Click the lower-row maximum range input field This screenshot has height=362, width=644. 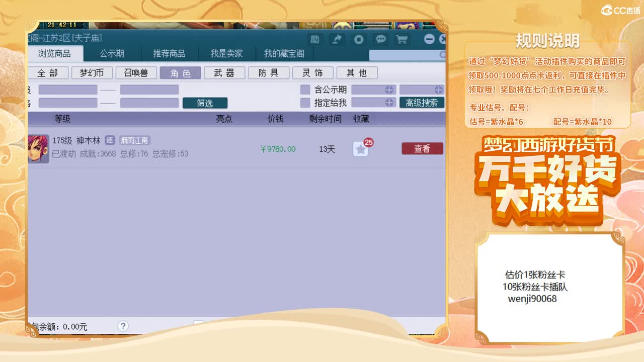149,103
